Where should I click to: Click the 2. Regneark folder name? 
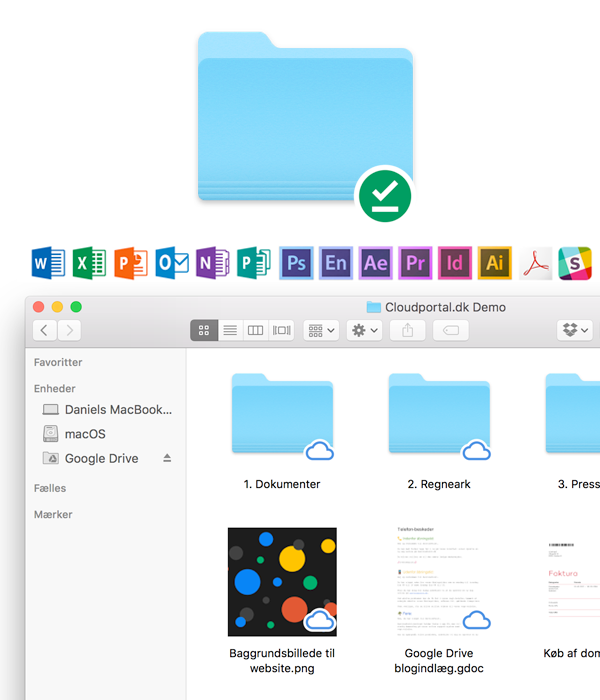point(439,484)
